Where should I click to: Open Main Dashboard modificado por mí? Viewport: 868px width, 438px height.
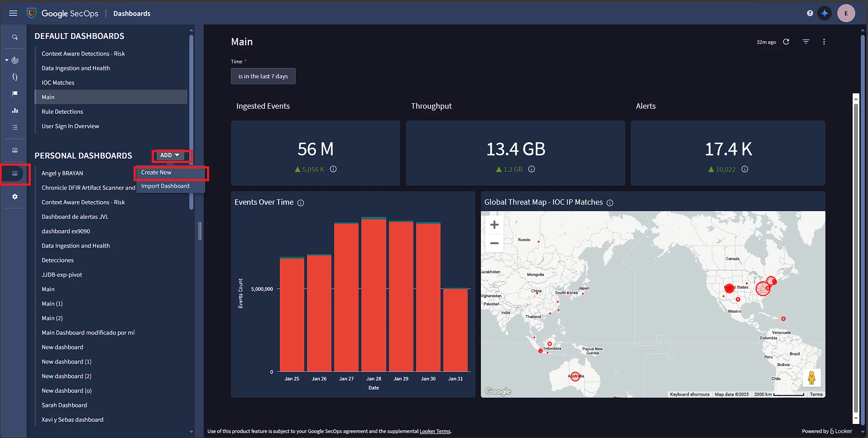[x=88, y=332]
